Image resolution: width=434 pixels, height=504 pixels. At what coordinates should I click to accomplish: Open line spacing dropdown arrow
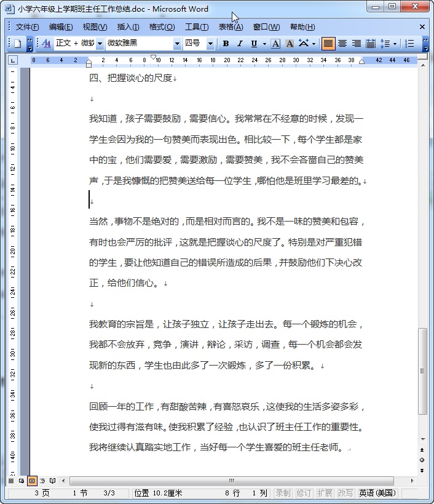395,44
